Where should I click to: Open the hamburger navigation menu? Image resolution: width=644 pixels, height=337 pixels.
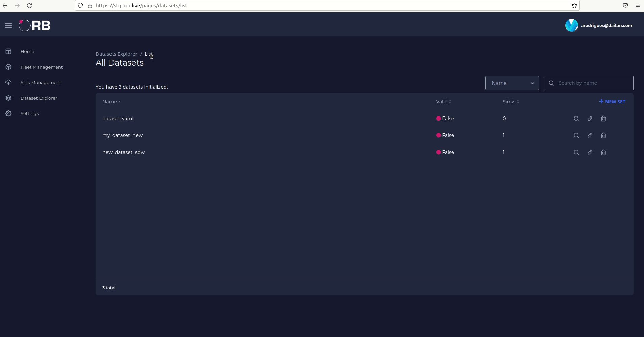[x=8, y=25]
